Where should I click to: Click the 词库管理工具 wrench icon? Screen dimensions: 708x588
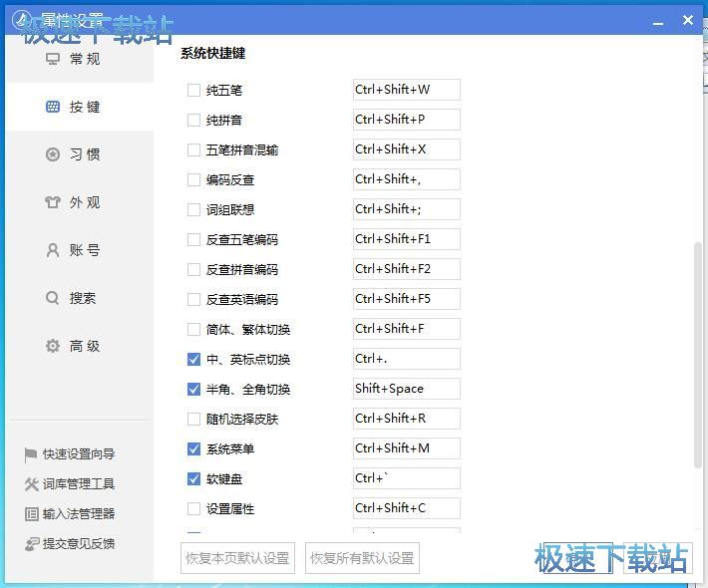31,484
